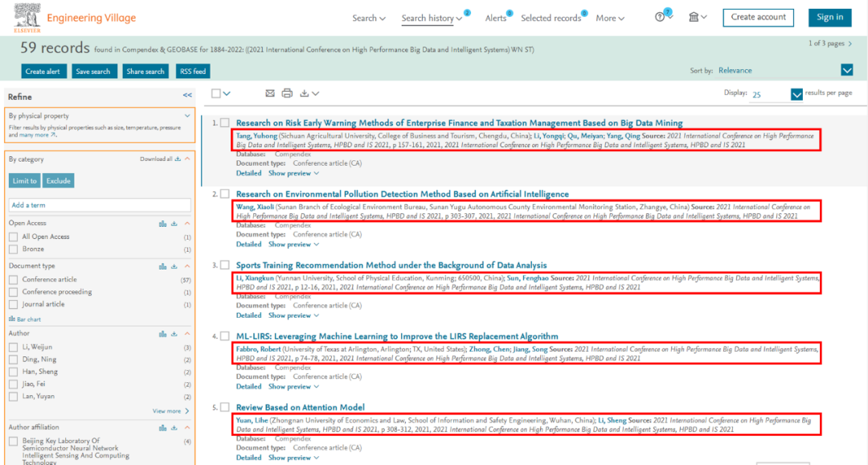Open author Wang, Xiaoli link
Viewport: 868px width, 465px height.
point(255,207)
